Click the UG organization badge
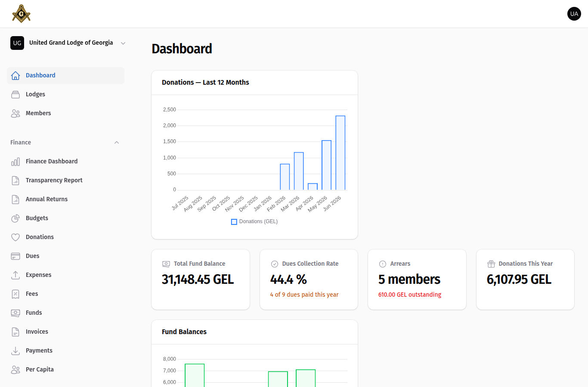Viewport: 588px width, 387px height. point(17,43)
